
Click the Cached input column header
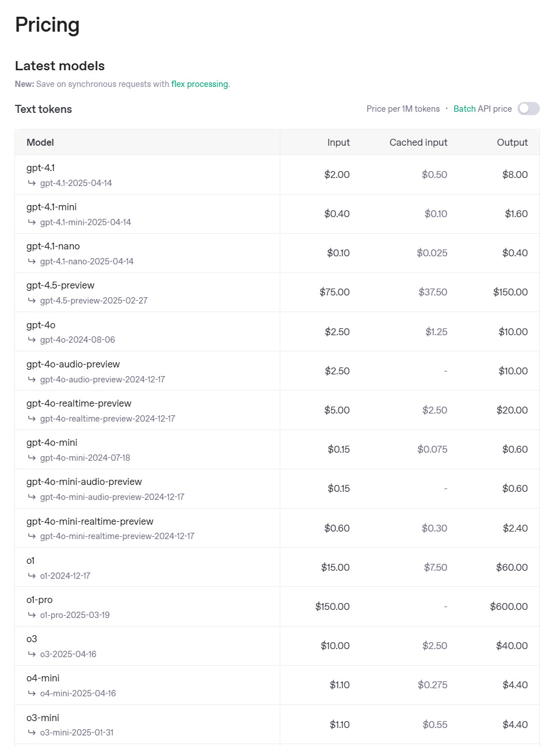418,142
